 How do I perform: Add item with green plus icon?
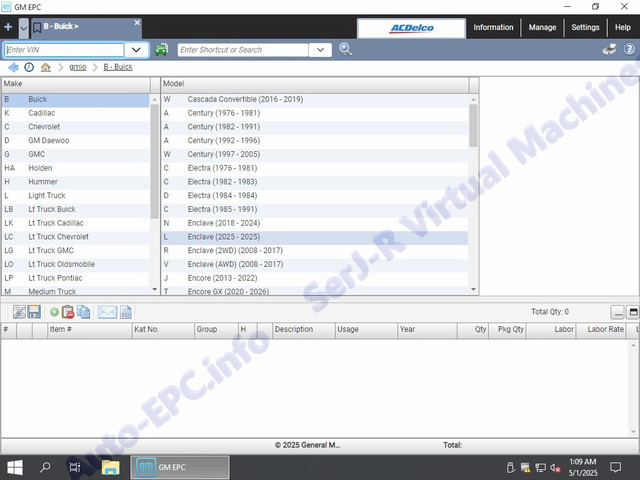54,313
